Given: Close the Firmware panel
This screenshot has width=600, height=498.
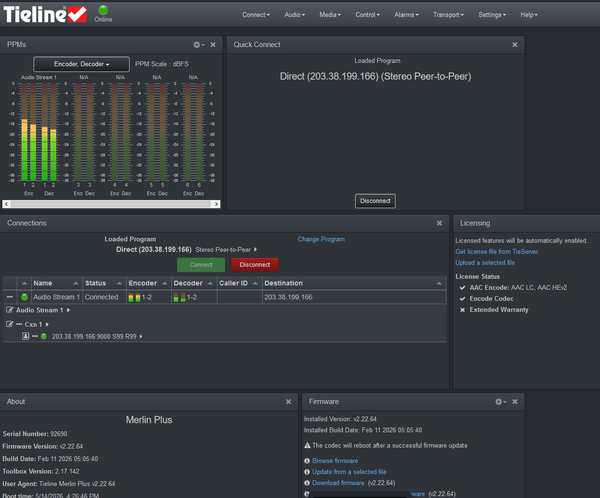Looking at the screenshot, I should 515,402.
